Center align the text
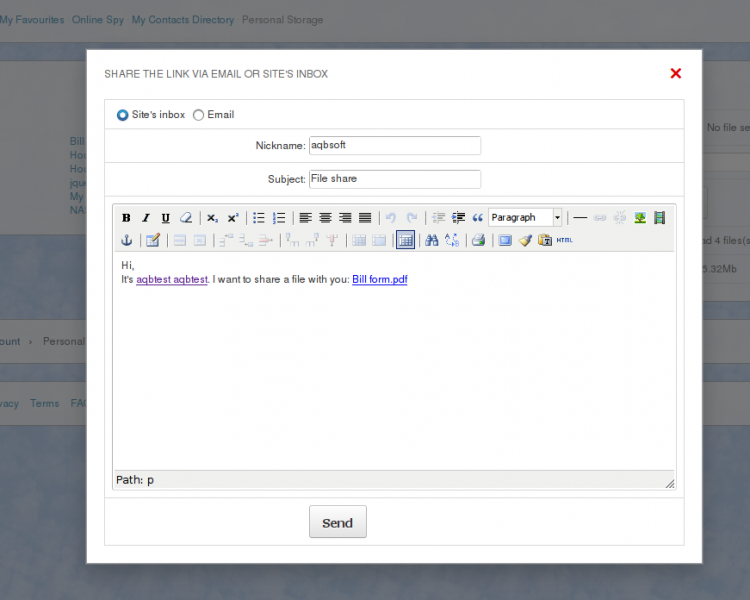 (325, 218)
